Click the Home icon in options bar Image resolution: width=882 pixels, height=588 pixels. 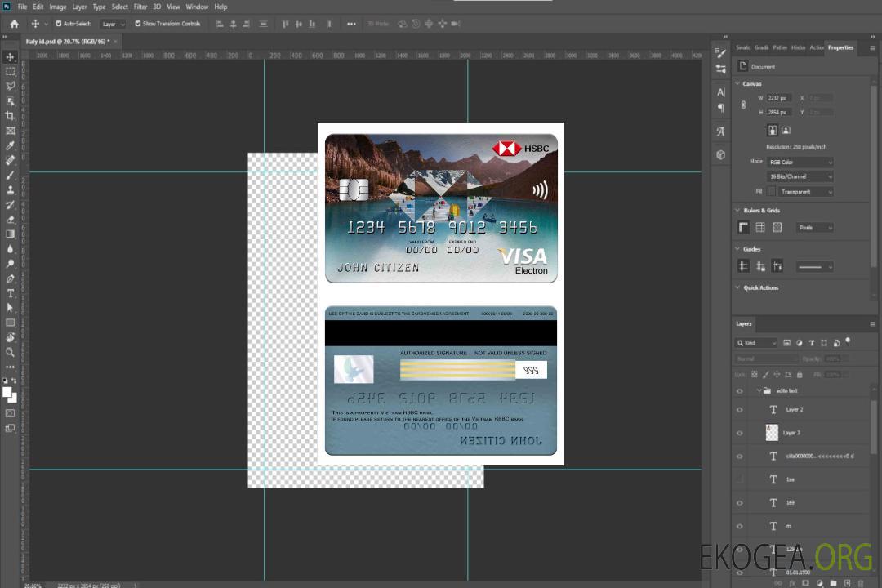pyautogui.click(x=14, y=24)
